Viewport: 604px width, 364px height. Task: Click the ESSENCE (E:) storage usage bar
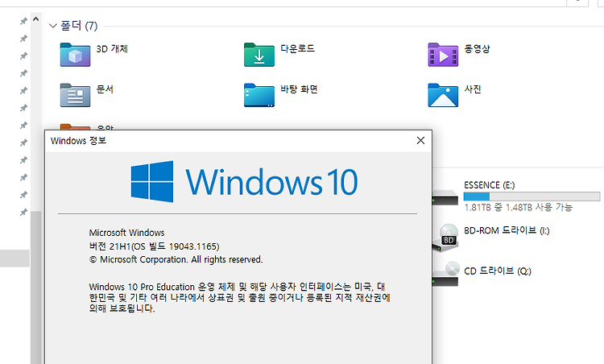[x=532, y=196]
